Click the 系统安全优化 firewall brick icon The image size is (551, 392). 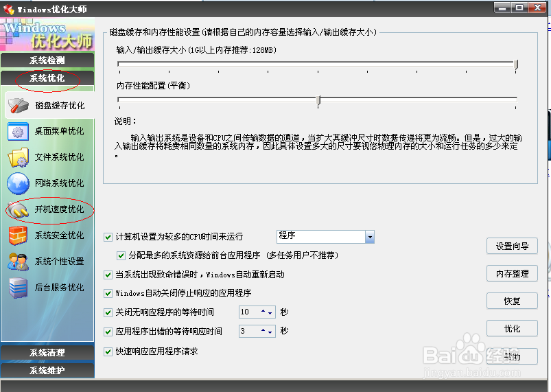[18, 235]
